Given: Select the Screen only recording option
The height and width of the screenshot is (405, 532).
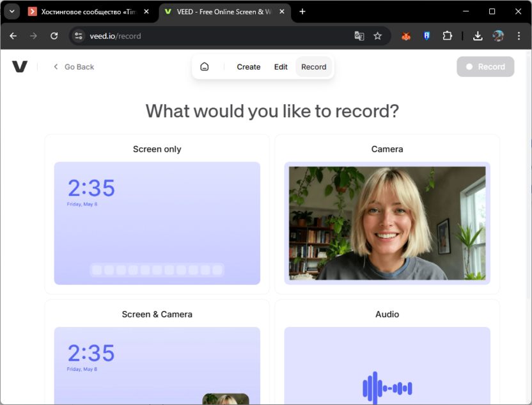Looking at the screenshot, I should [x=157, y=214].
